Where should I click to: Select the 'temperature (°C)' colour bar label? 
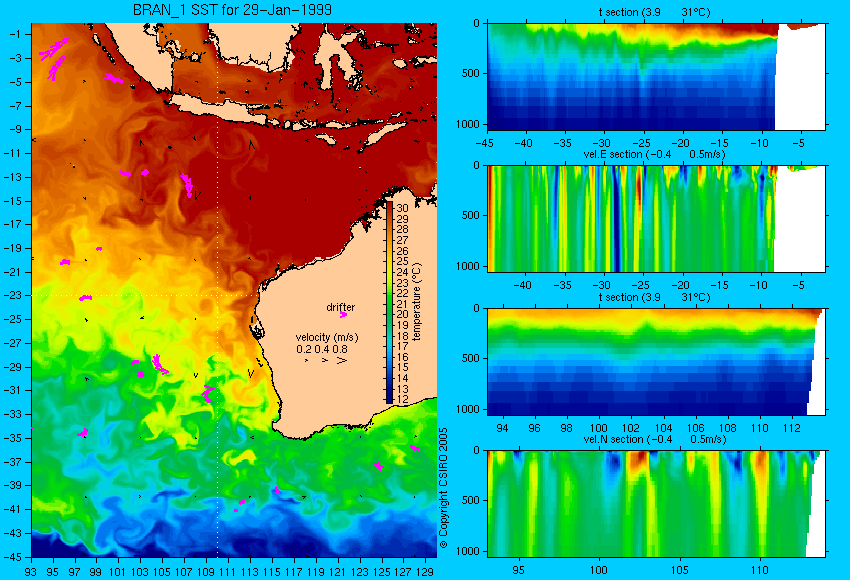(416, 301)
